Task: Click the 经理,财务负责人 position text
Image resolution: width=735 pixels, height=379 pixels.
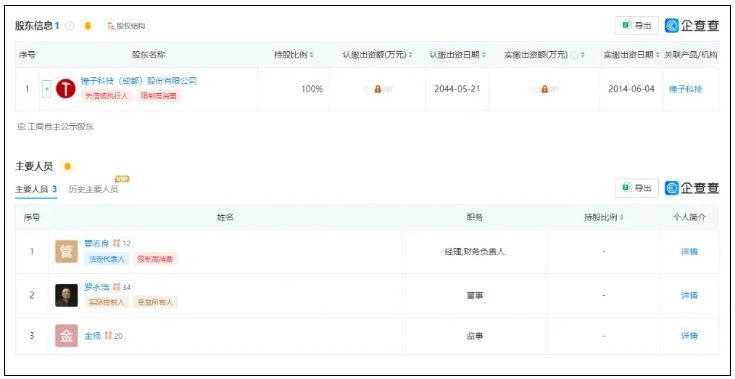Action: (x=475, y=252)
